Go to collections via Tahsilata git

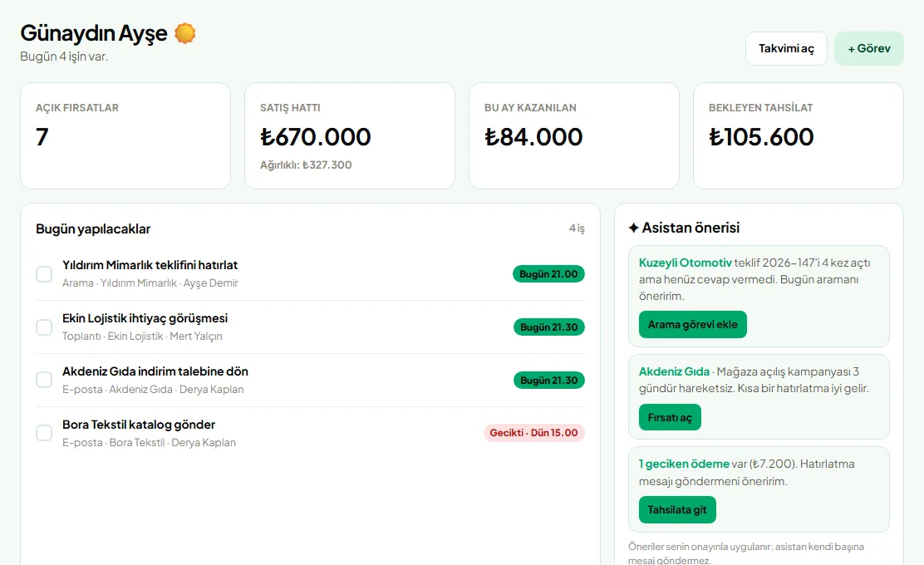677,509
